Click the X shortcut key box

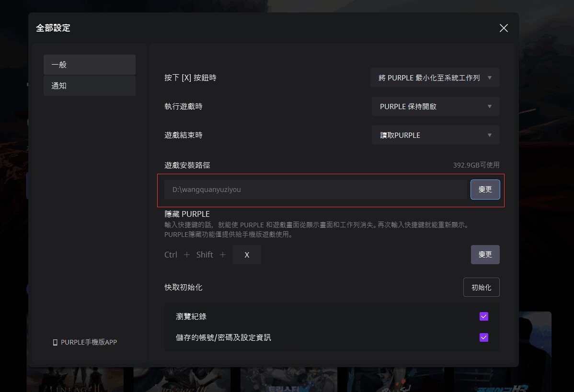point(247,255)
